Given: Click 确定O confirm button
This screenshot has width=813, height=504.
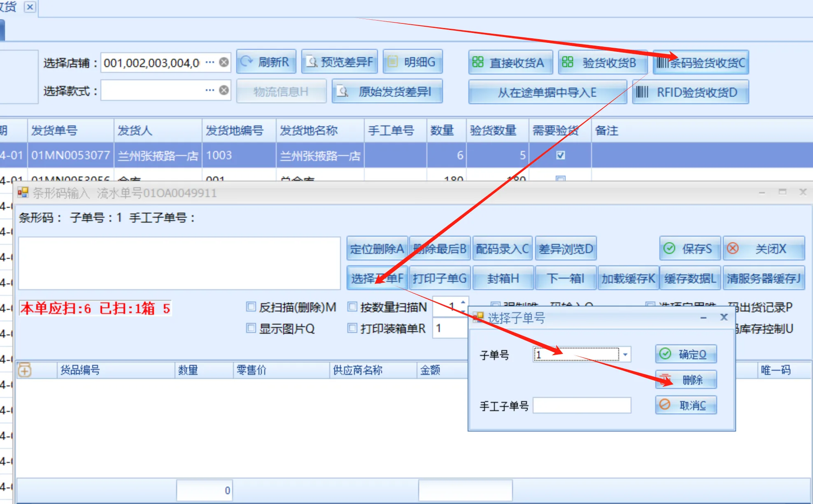Looking at the screenshot, I should click(686, 354).
